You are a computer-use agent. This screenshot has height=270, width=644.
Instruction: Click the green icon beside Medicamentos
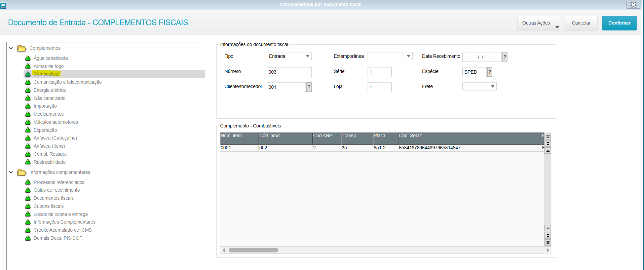click(x=28, y=114)
